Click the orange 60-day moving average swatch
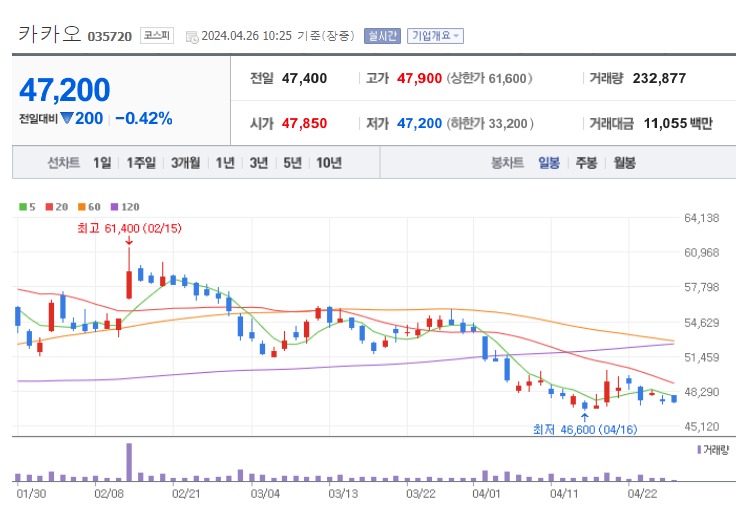The height and width of the screenshot is (522, 736). pyautogui.click(x=82, y=207)
